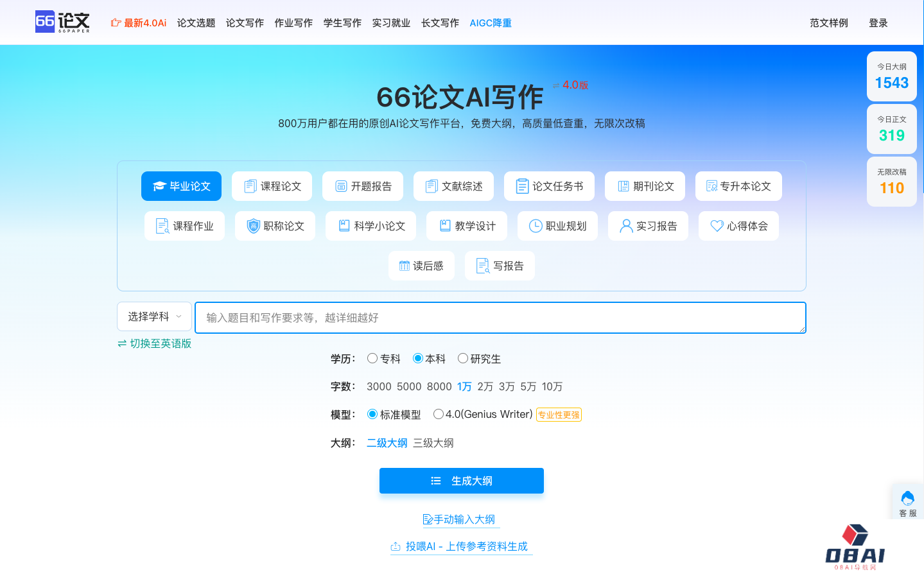Choose the 读后感 writing type
The image size is (924, 577).
(421, 265)
